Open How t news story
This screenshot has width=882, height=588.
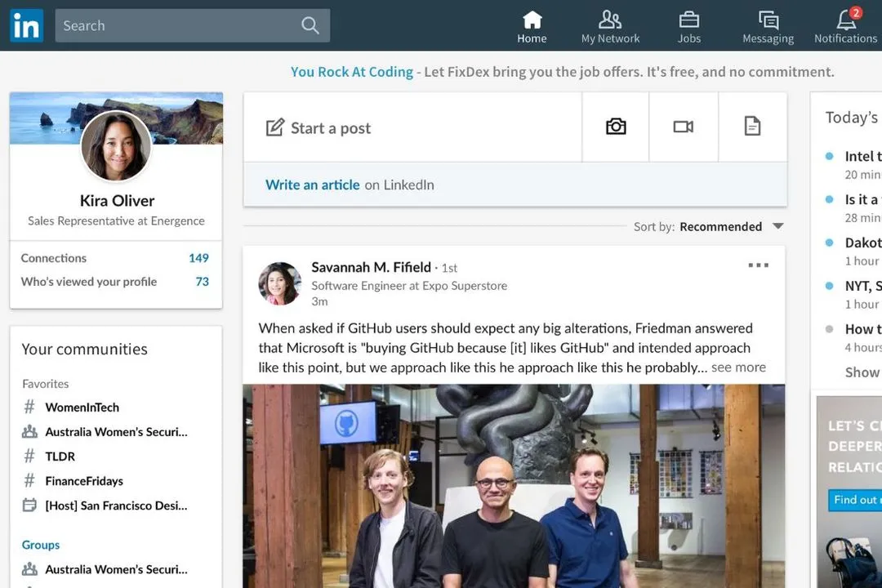coord(863,329)
